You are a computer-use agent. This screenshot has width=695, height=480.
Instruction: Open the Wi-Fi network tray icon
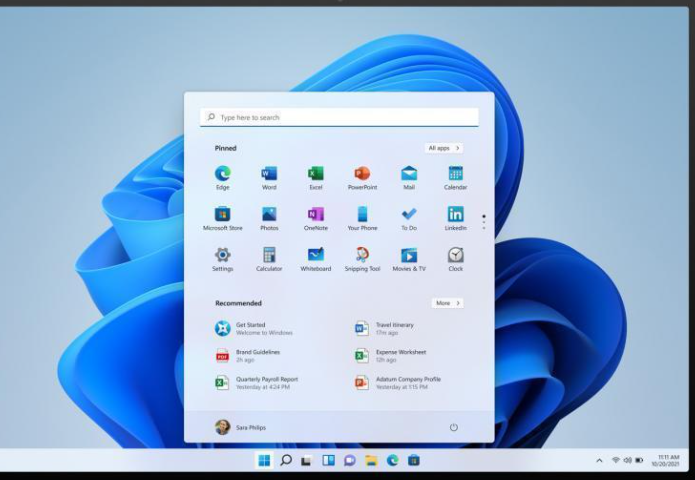[x=616, y=460]
